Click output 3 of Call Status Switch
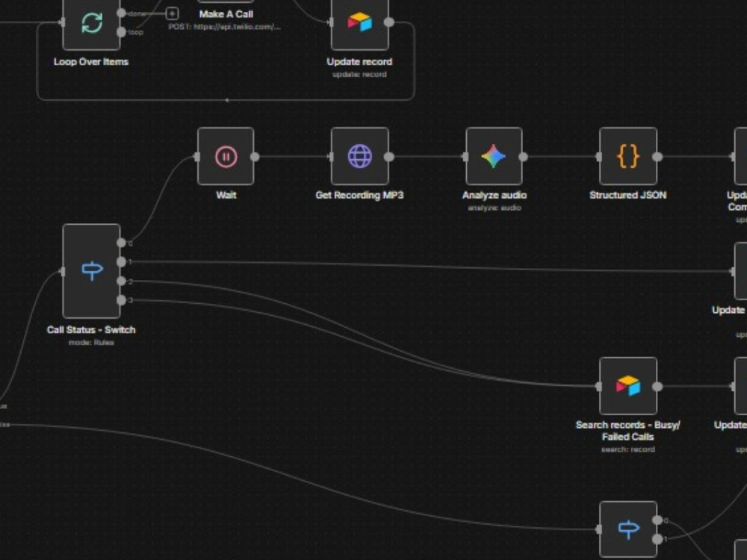 (122, 300)
